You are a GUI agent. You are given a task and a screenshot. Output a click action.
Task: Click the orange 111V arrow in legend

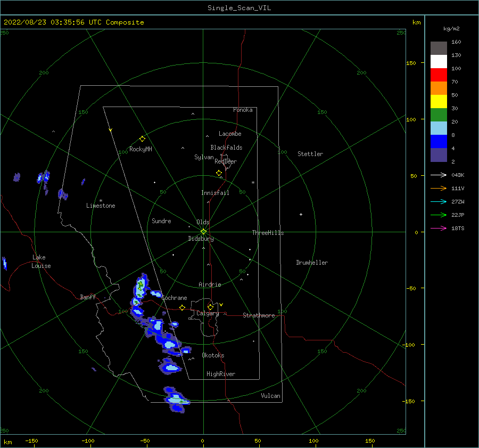pos(439,189)
